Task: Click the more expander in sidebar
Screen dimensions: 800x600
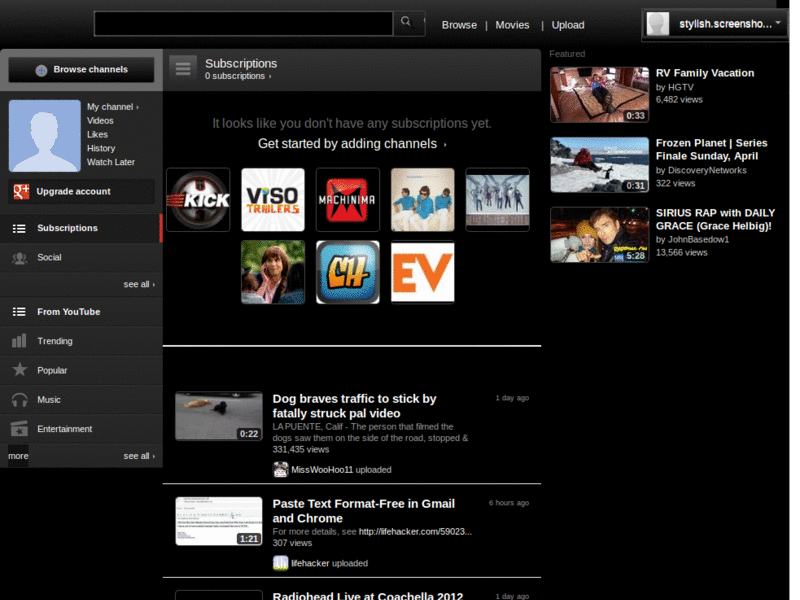Action: 18,456
